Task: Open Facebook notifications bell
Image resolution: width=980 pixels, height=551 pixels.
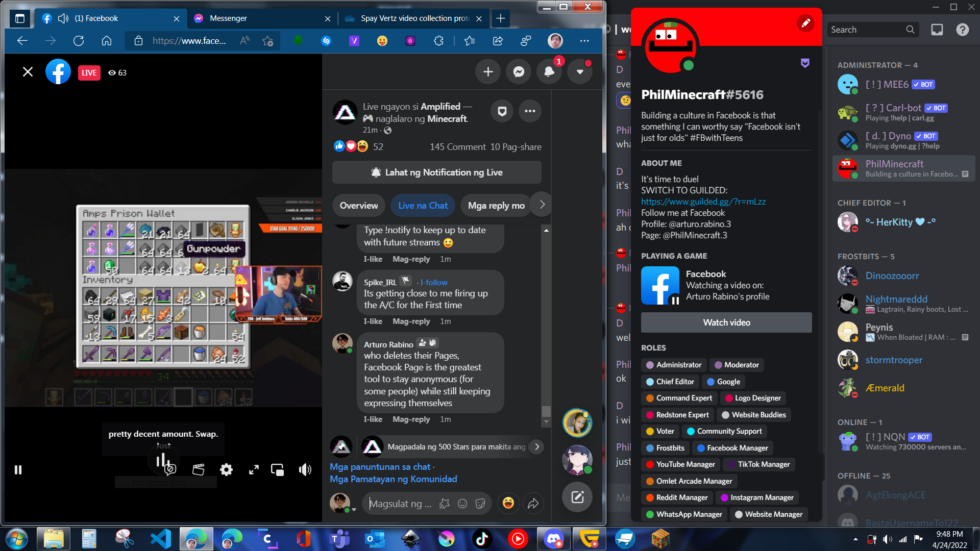Action: (549, 72)
